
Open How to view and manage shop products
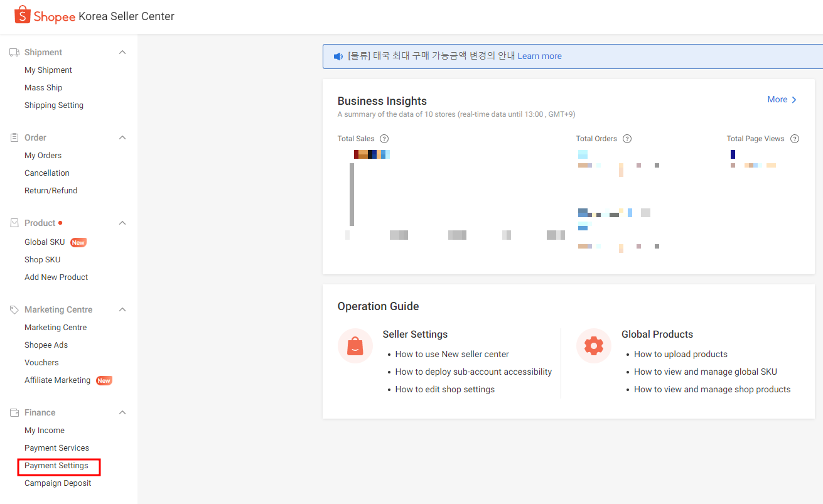coord(713,389)
